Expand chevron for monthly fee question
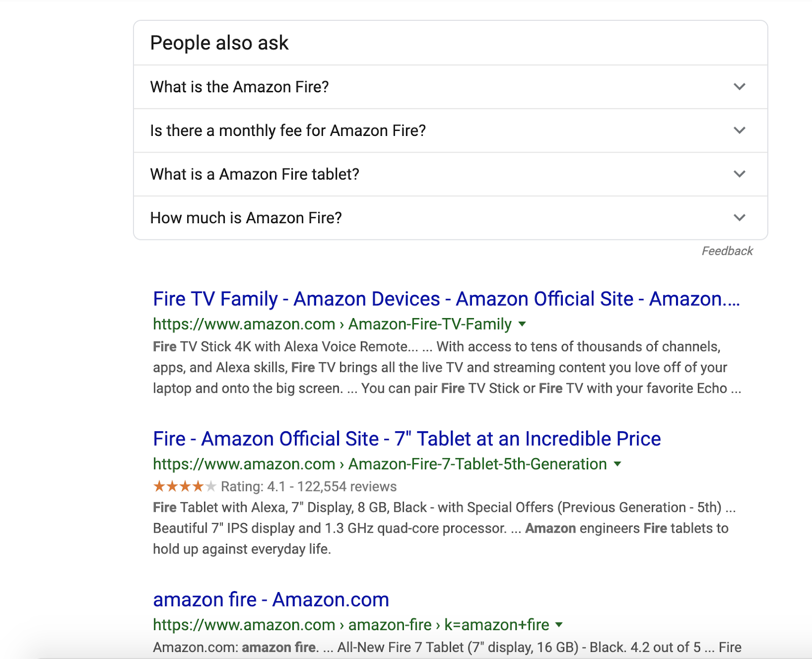The image size is (812, 659). coord(739,130)
